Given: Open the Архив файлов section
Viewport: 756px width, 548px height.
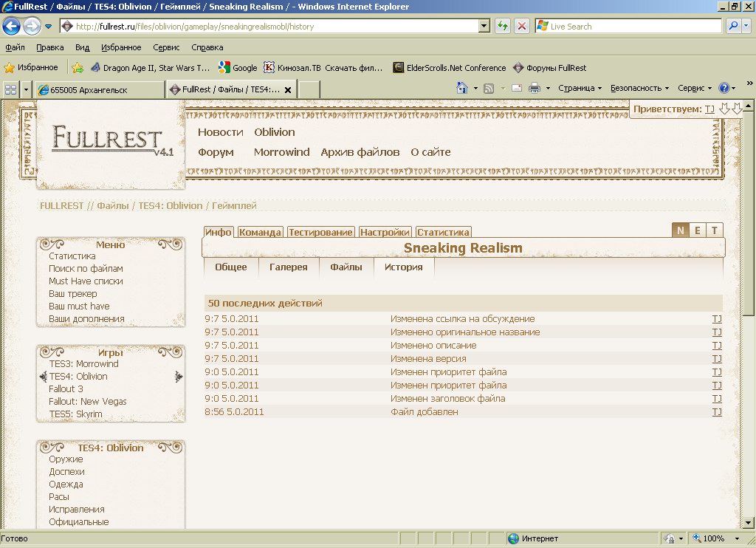Looking at the screenshot, I should click(x=360, y=152).
